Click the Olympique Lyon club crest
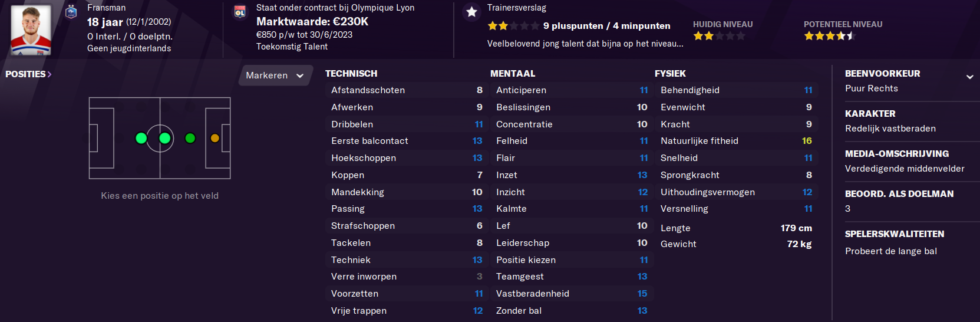This screenshot has height=322, width=980. 240,12
